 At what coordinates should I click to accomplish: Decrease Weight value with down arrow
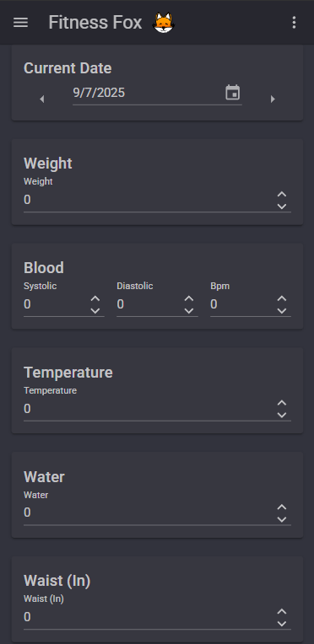pos(281,207)
